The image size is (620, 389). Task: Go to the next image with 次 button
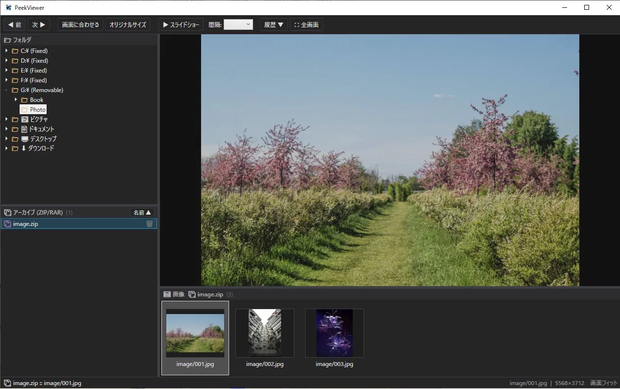[38, 25]
